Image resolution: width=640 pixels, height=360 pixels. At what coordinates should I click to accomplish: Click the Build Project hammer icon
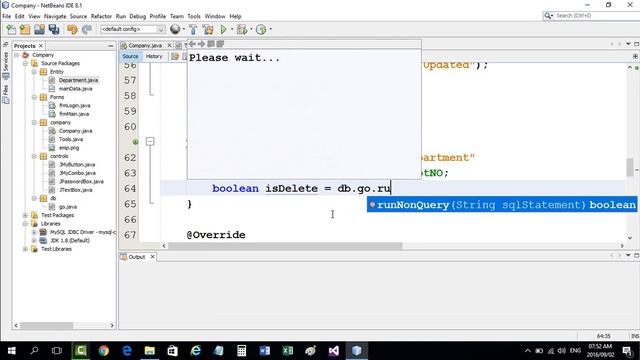pyautogui.click(x=193, y=29)
